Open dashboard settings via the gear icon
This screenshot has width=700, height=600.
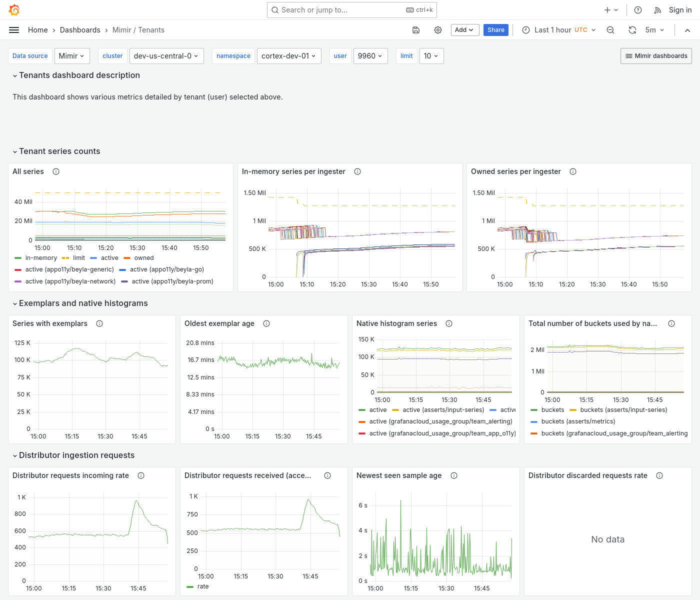click(438, 30)
